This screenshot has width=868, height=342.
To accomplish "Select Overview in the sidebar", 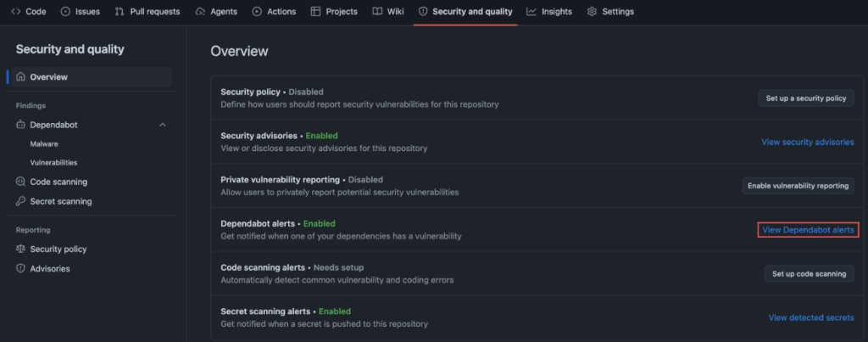I will 92,77.
